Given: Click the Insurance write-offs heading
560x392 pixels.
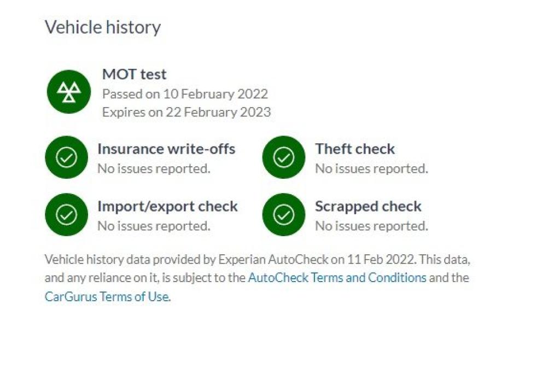Looking at the screenshot, I should (166, 149).
